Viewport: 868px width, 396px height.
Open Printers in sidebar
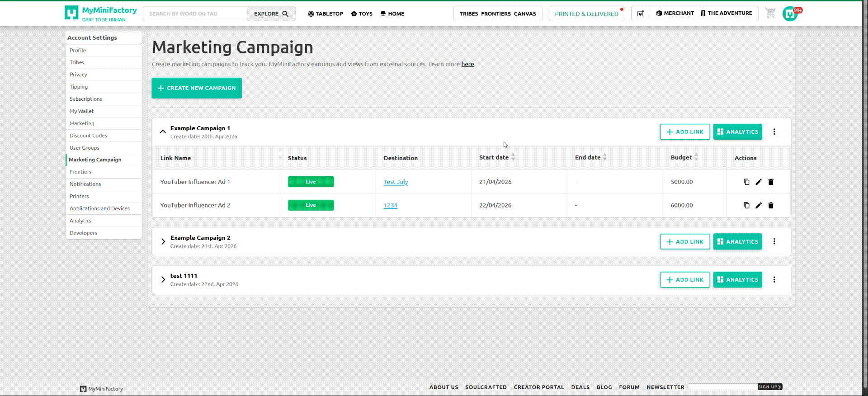pyautogui.click(x=104, y=196)
